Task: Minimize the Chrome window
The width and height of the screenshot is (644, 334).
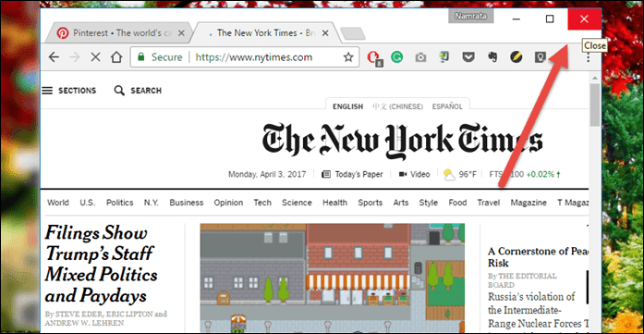Action: [516, 19]
